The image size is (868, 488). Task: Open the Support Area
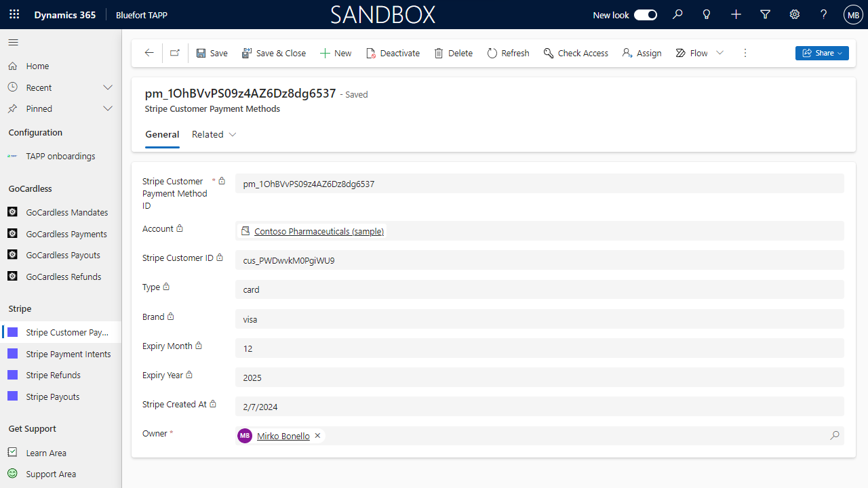coord(60,474)
